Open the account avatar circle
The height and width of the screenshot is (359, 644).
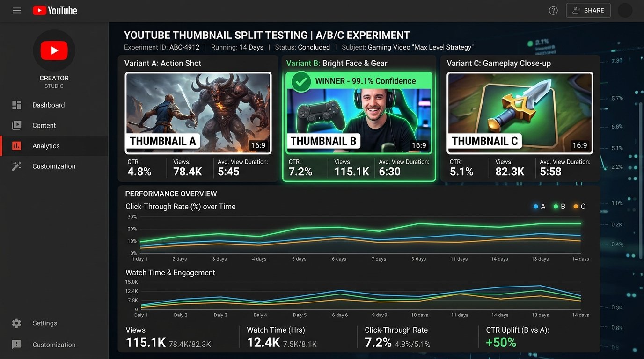[625, 10]
